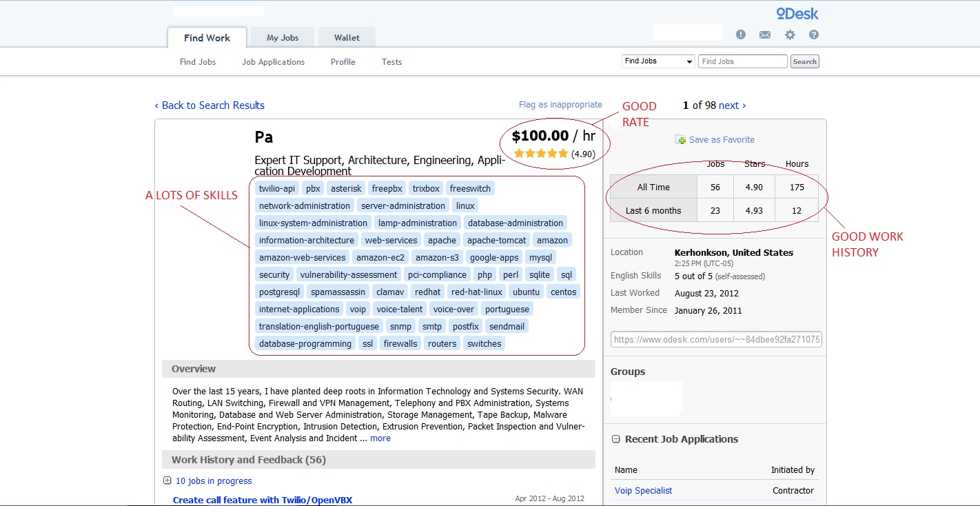This screenshot has height=506, width=980.
Task: Open the messages envelope icon
Action: (x=765, y=35)
